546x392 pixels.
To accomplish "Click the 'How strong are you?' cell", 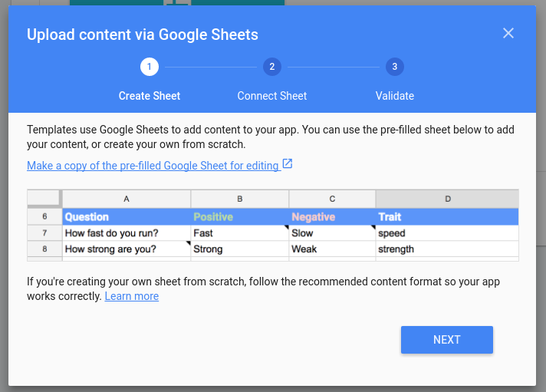I will (x=127, y=249).
